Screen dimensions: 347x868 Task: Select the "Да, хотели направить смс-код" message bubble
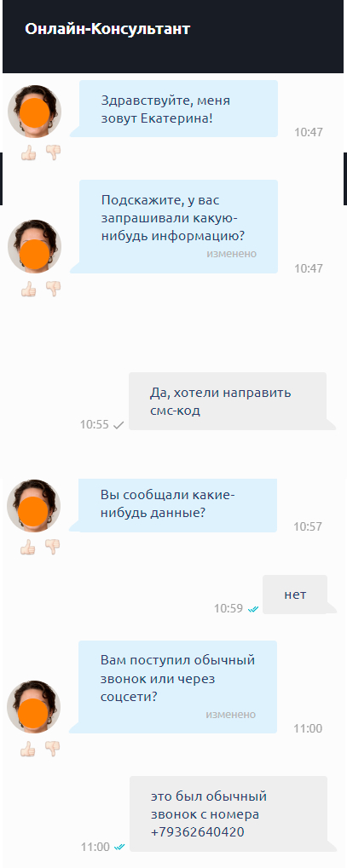pos(228,401)
